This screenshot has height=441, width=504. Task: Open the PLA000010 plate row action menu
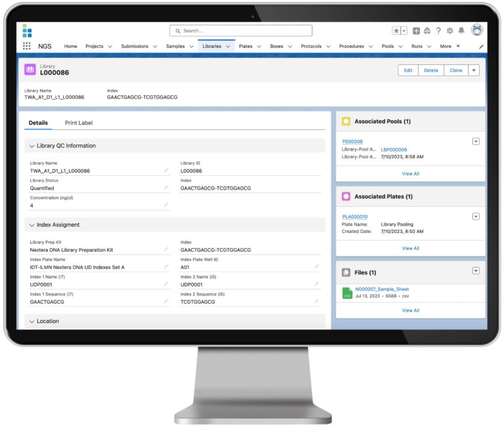(x=476, y=217)
